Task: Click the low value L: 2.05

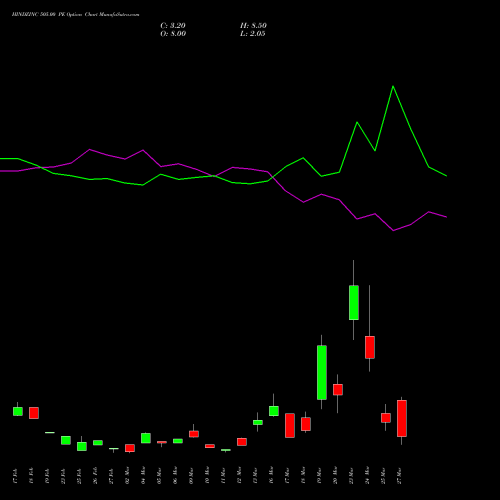Action: coord(253,34)
